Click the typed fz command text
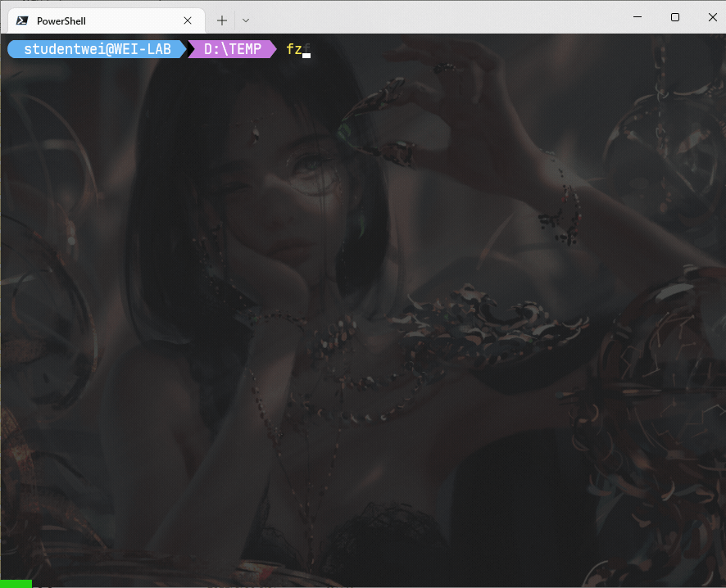726x588 pixels. coord(294,49)
